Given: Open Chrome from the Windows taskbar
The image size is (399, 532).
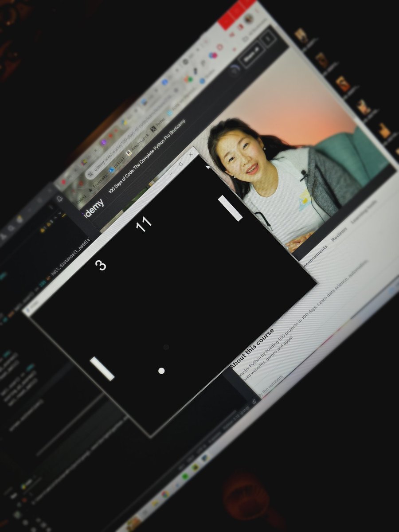Looking at the screenshot, I should click(165, 494).
